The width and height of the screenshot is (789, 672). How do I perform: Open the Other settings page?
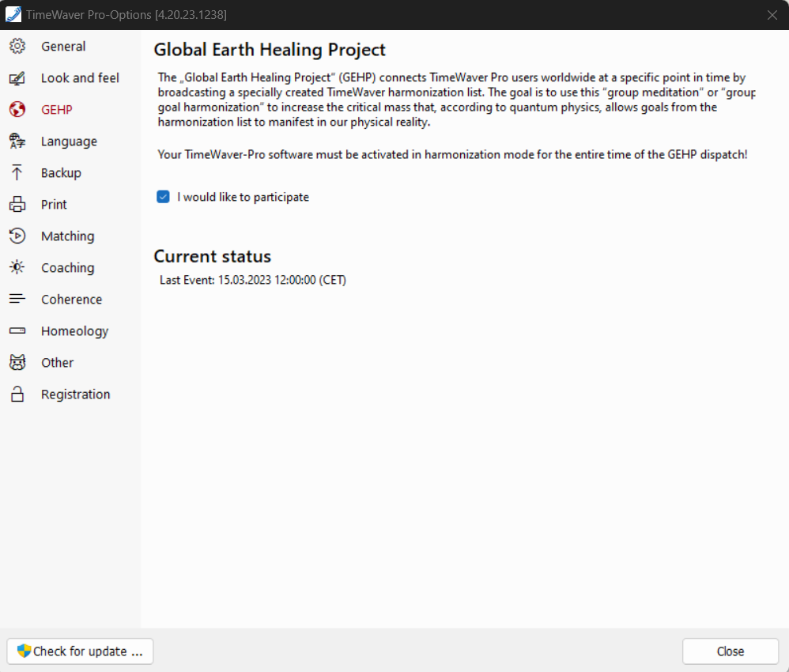point(58,362)
